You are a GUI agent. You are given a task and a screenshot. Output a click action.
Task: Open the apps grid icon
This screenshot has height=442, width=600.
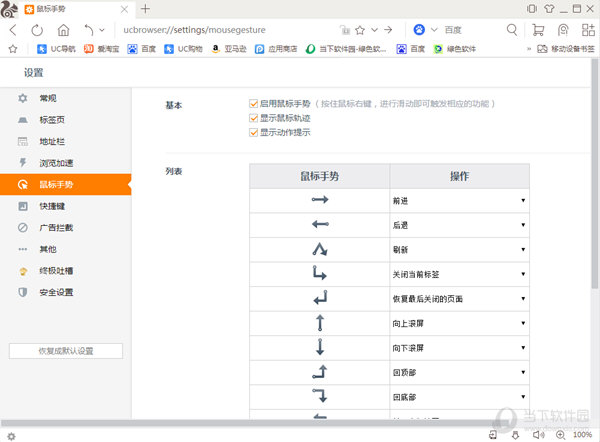click(x=588, y=29)
